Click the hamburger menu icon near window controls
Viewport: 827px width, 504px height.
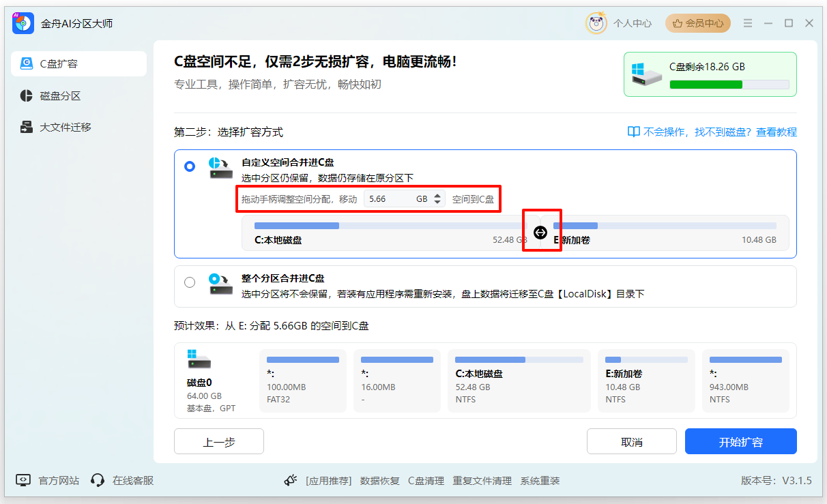[x=748, y=23]
